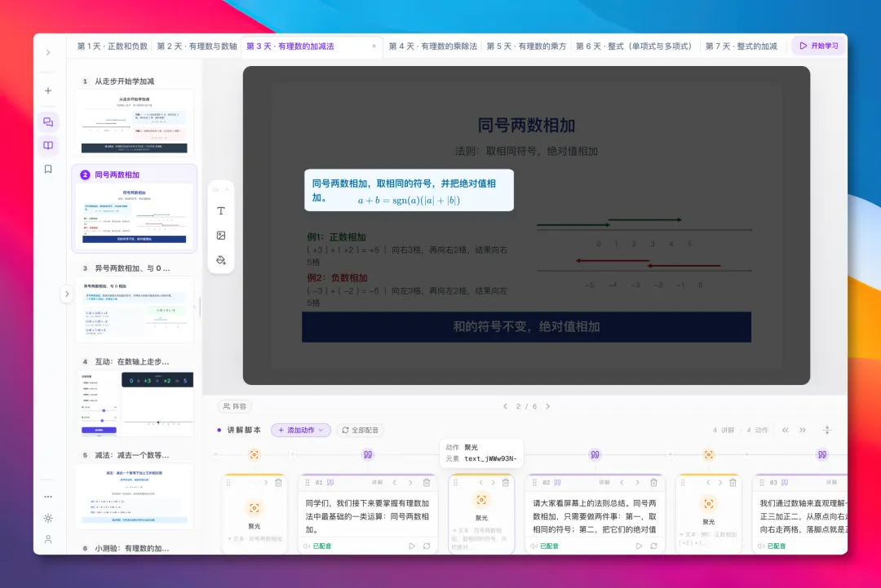Open the user profile icon in sidebar
Image resolution: width=881 pixels, height=588 pixels.
click(x=48, y=539)
